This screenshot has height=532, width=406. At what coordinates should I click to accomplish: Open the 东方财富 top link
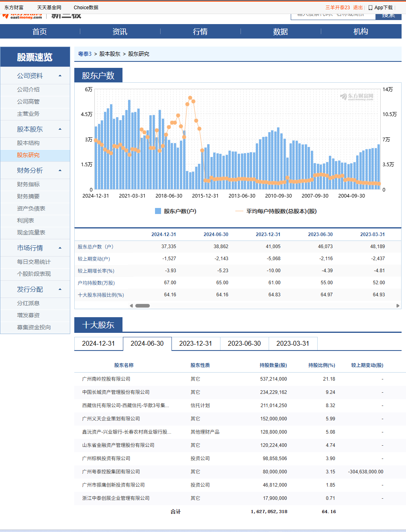(14, 8)
